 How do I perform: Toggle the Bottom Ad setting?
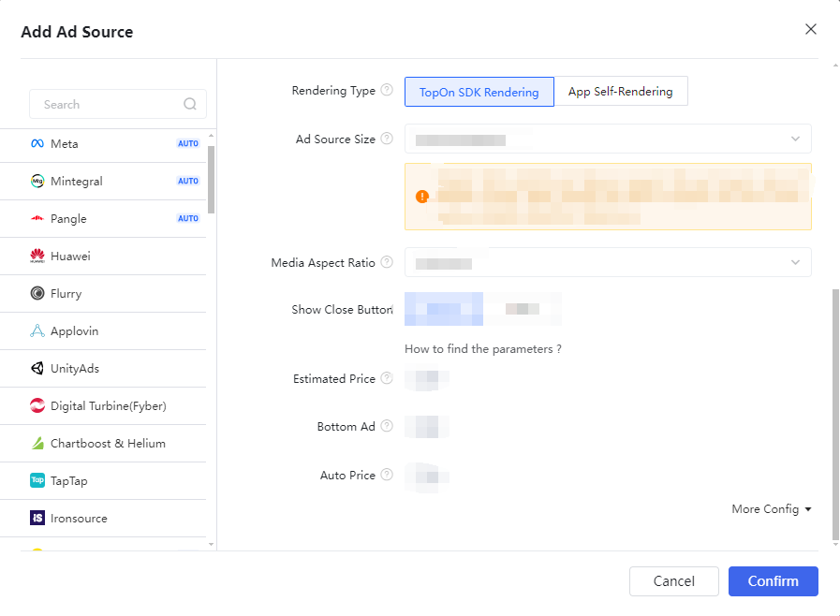(427, 427)
